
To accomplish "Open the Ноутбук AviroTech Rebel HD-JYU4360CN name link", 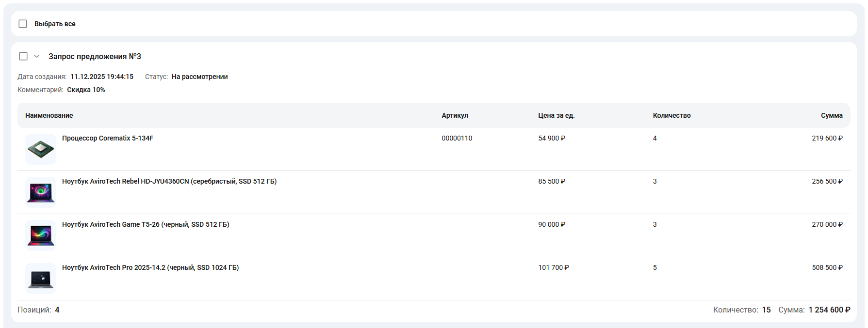I will [169, 181].
